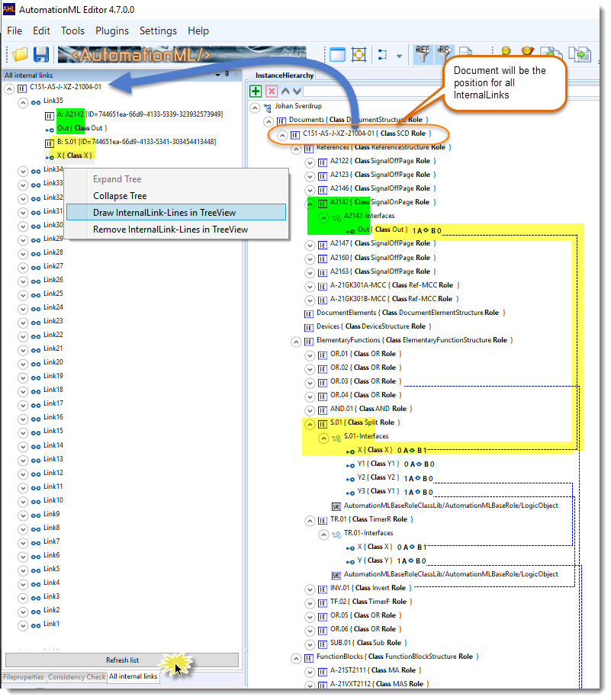Switch to the Consistency Check tab
Image resolution: width=611 pixels, height=700 pixels.
(77, 677)
